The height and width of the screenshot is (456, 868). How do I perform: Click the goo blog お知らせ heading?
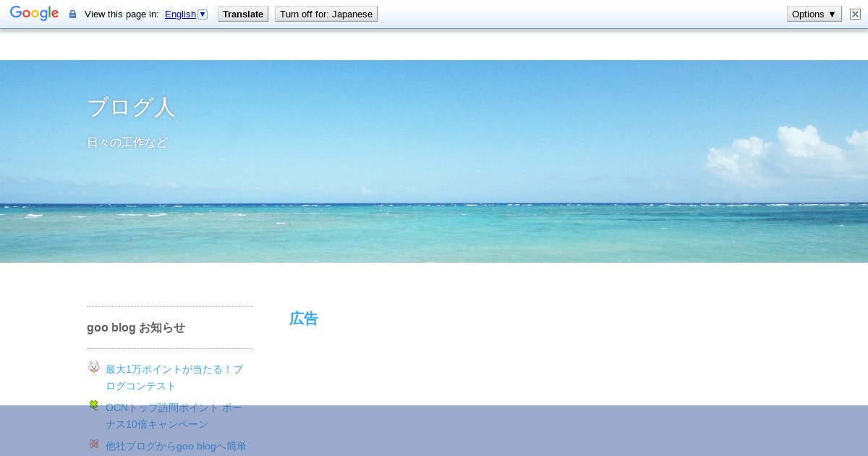click(x=136, y=327)
